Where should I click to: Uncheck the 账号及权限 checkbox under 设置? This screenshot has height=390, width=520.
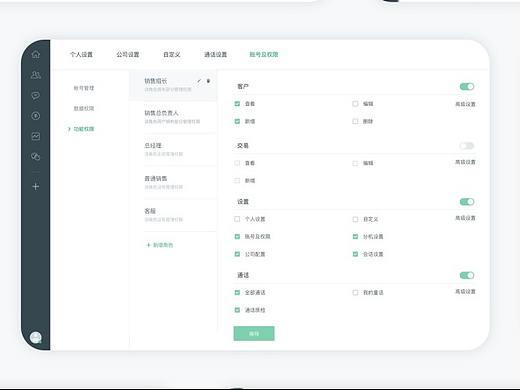pyautogui.click(x=237, y=236)
